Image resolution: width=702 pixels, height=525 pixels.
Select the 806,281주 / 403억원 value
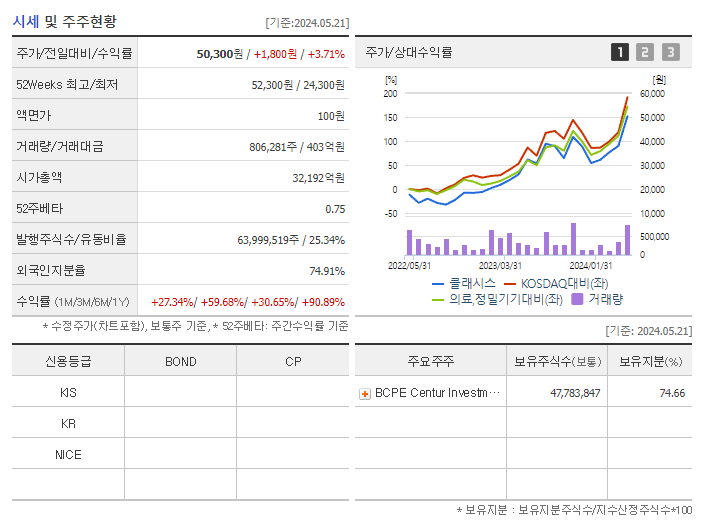(x=297, y=147)
